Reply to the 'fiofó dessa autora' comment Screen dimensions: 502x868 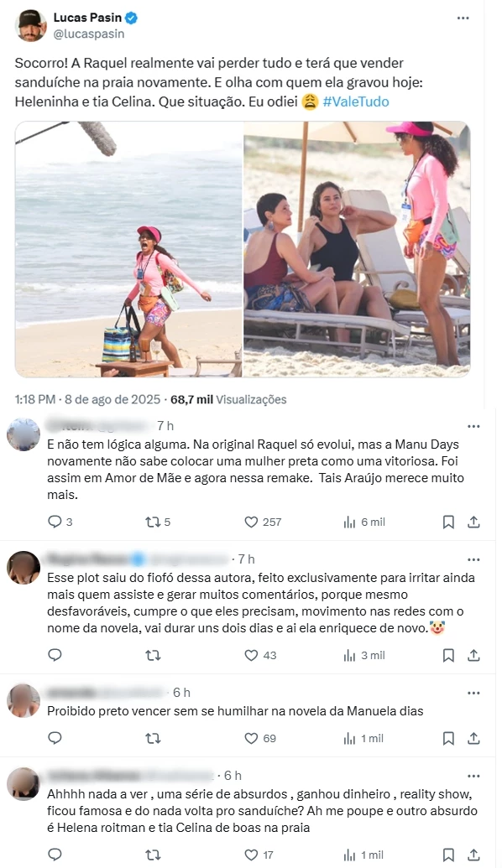point(55,656)
